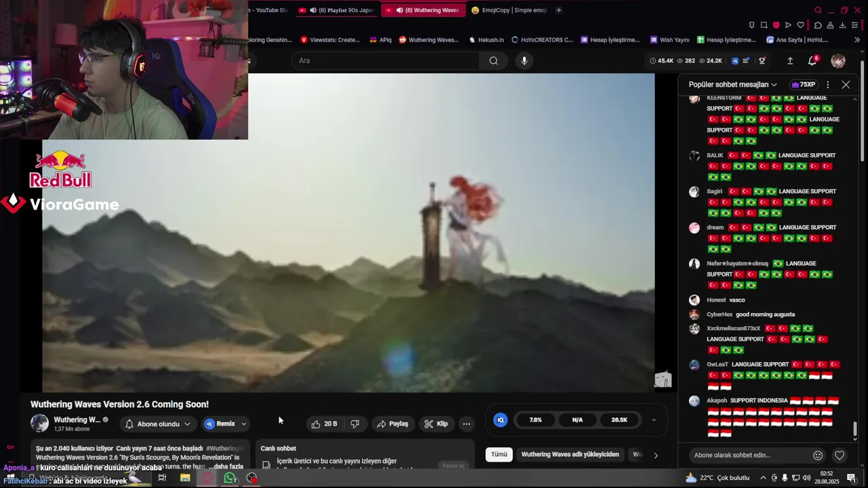
Task: Click the Remix button
Action: (x=220, y=424)
